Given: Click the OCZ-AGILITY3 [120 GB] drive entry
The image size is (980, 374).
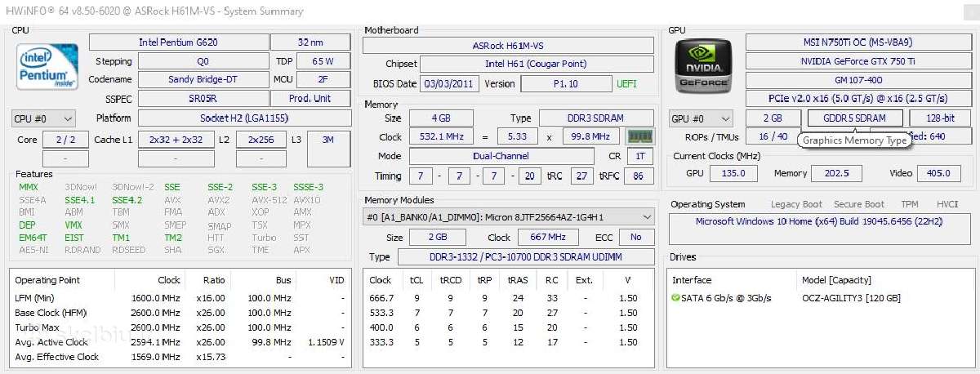Looking at the screenshot, I should pos(851,298).
